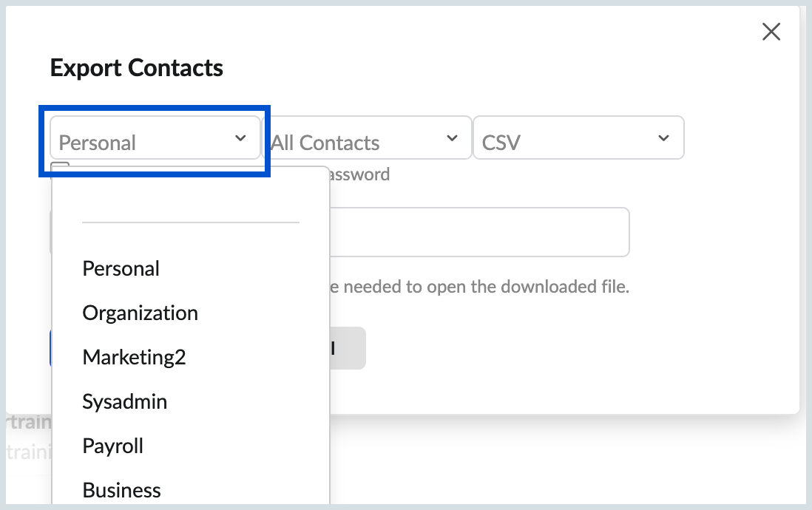Close the Export Contacts dialog with the X

[x=771, y=32]
